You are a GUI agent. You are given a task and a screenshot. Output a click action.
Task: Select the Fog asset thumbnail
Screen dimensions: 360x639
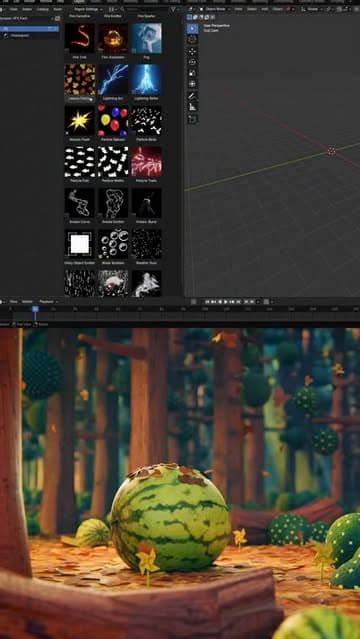coord(146,38)
